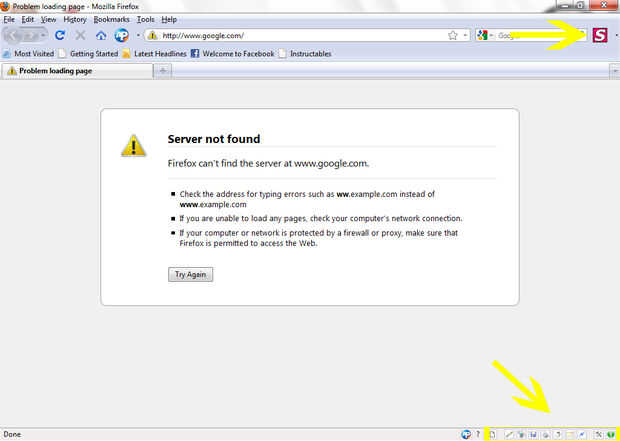Click the Try Again button
This screenshot has width=620, height=441.
point(191,274)
